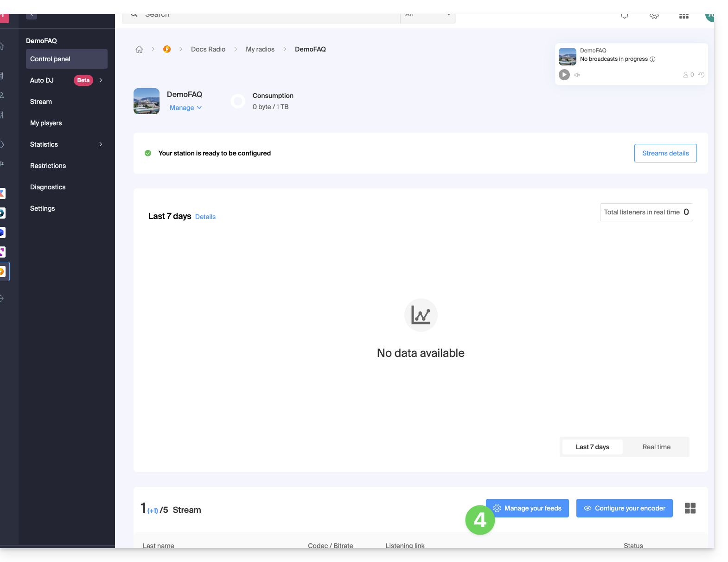Click the speaker volume icon in player
This screenshot has width=728, height=562.
coord(577,75)
